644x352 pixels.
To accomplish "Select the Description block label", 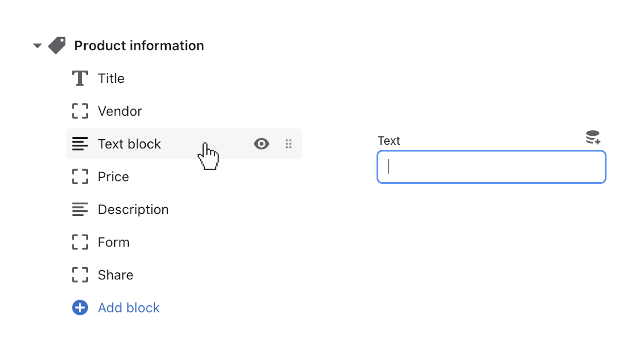I will 133,209.
